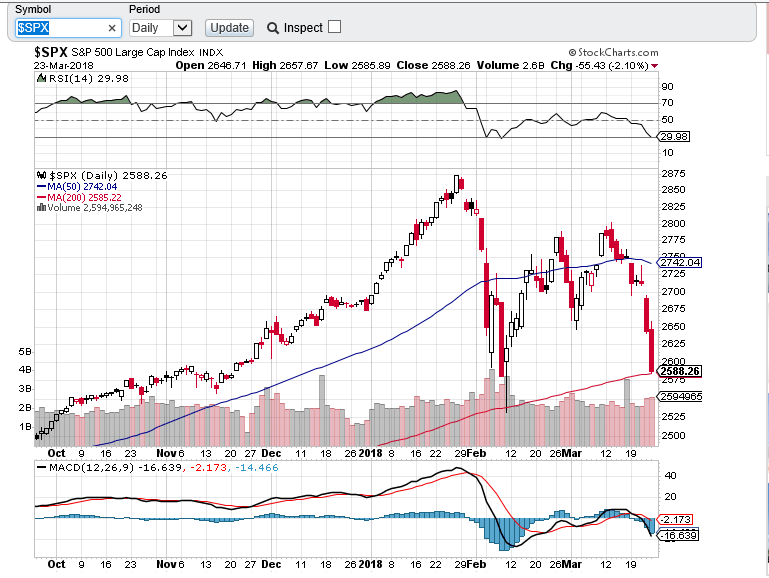Click the -16.639 MACD value label
769x578 pixels.
click(x=677, y=535)
